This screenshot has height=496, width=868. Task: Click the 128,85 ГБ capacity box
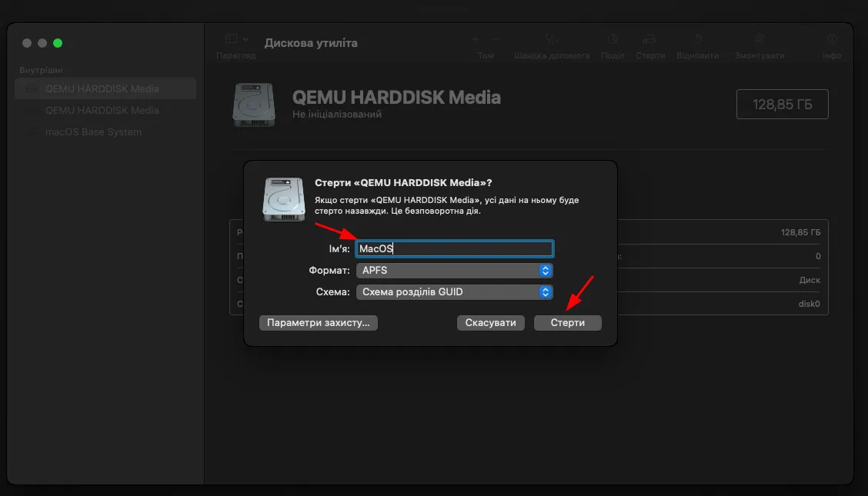point(782,104)
